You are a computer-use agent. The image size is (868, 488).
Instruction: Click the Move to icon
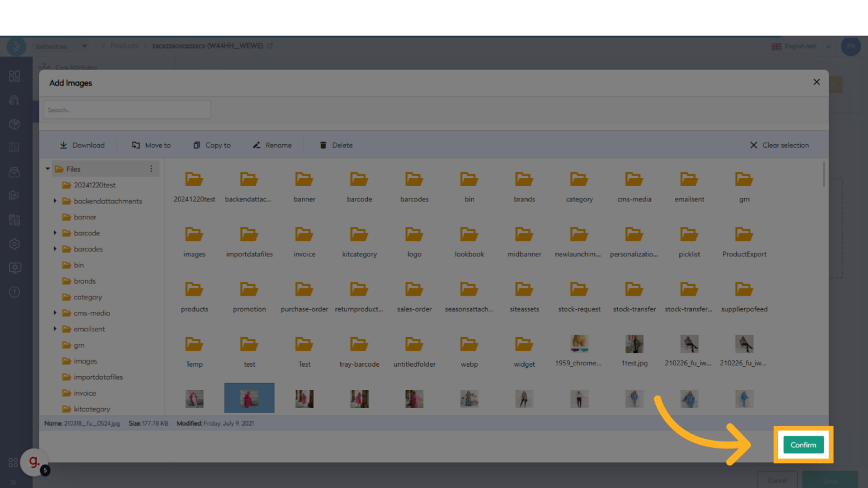click(x=136, y=145)
